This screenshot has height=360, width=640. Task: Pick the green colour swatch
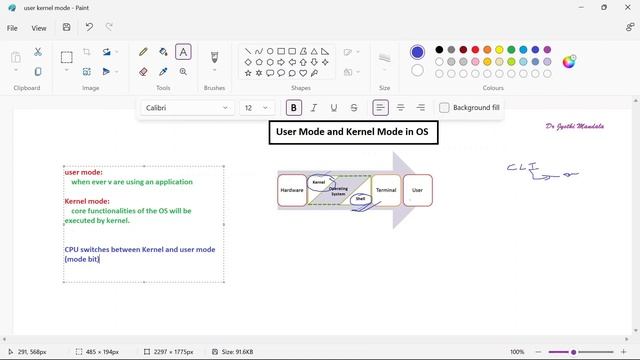(x=511, y=50)
